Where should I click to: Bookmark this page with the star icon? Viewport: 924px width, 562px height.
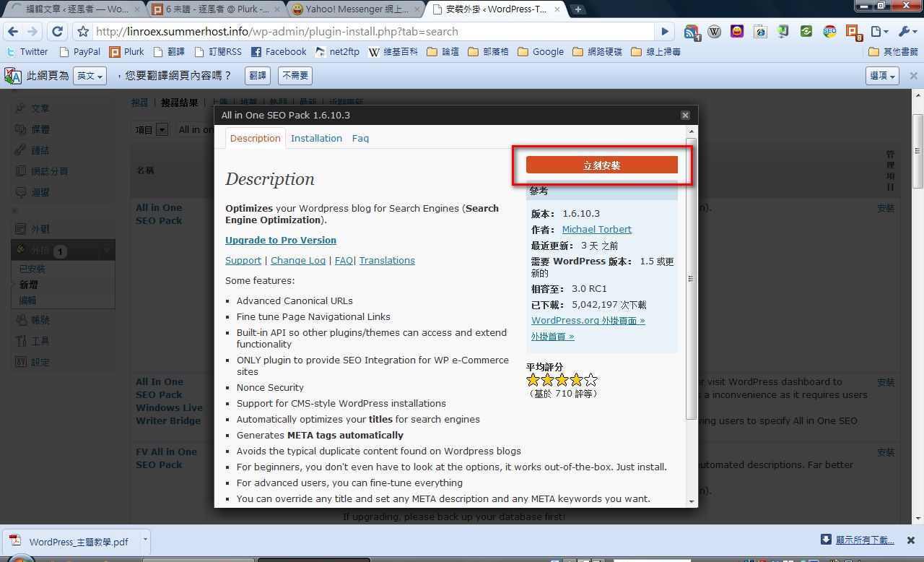coord(83,32)
